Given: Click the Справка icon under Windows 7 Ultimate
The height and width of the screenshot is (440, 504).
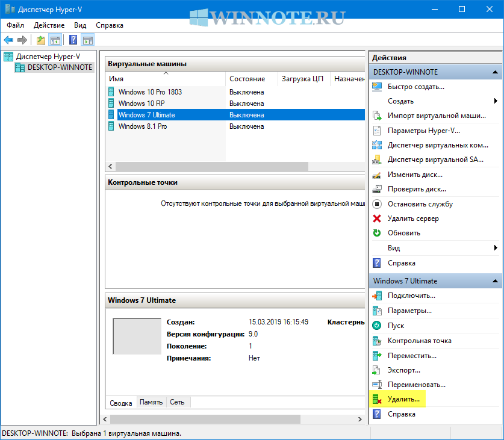Looking at the screenshot, I should [377, 414].
